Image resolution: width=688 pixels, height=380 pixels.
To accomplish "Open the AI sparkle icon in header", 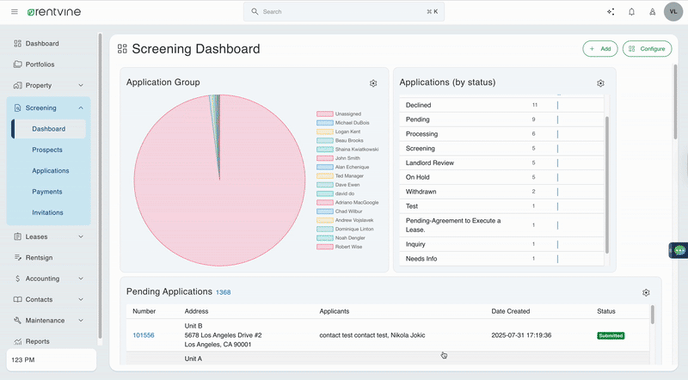I will click(x=610, y=12).
